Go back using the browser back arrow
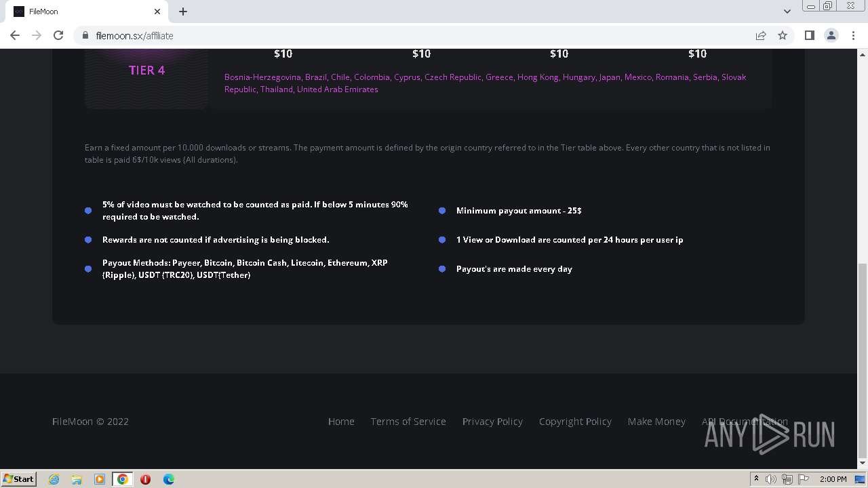The height and width of the screenshot is (488, 868). tap(15, 35)
